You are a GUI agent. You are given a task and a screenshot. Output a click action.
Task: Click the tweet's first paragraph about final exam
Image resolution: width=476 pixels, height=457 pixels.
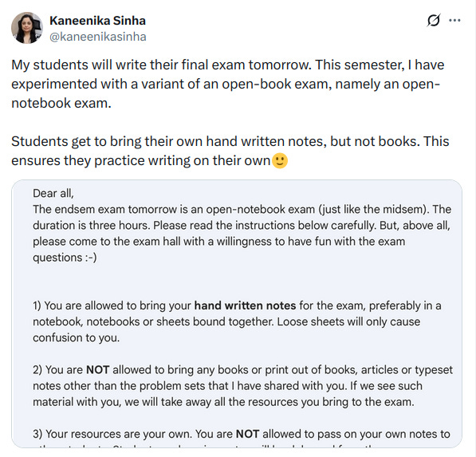click(x=228, y=84)
